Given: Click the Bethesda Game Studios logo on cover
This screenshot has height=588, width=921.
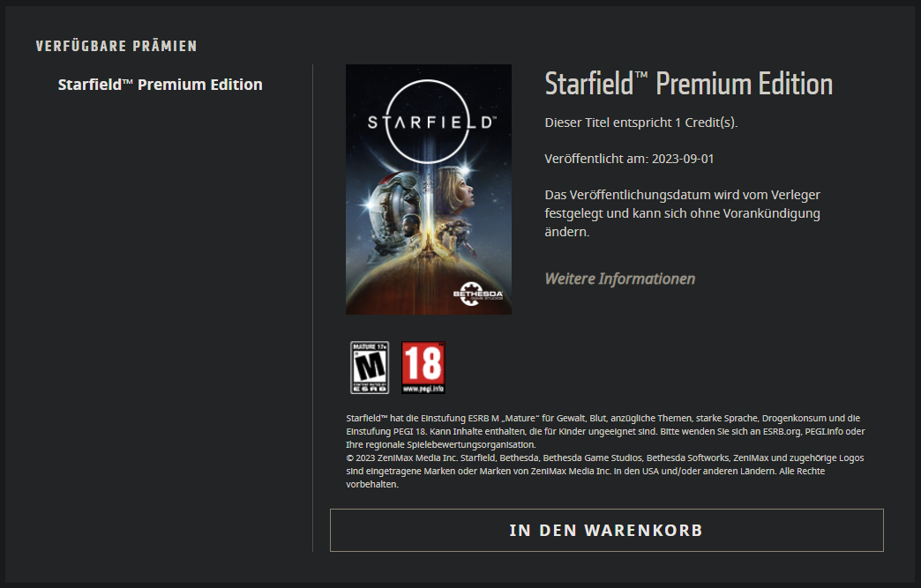Looking at the screenshot, I should (x=478, y=294).
